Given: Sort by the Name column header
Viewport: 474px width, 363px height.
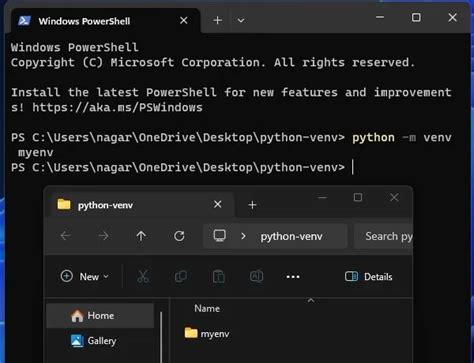Looking at the screenshot, I should (x=207, y=308).
